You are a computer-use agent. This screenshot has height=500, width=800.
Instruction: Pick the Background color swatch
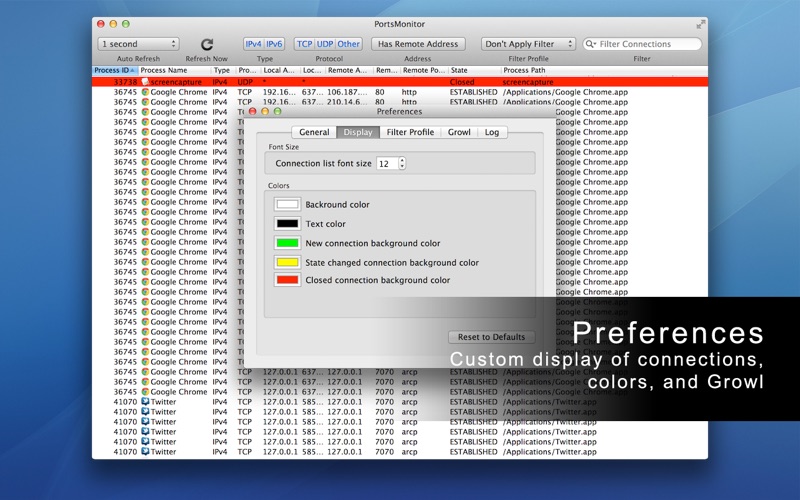[287, 204]
